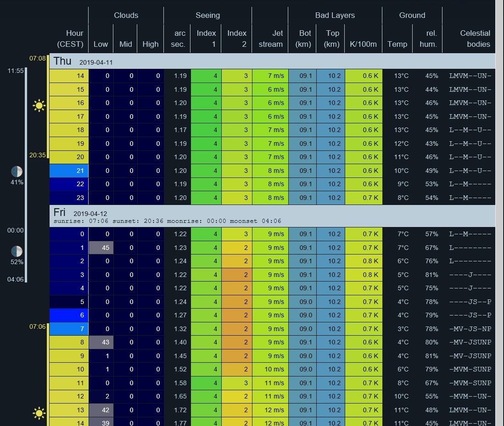This screenshot has width=504, height=426.
Task: Click the 07:08 sunrise time marker
Action: point(38,59)
